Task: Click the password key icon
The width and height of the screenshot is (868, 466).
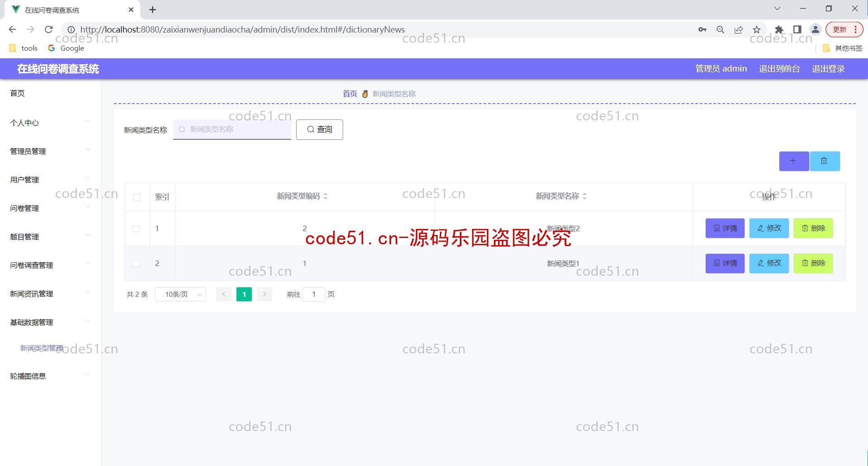Action: tap(702, 29)
